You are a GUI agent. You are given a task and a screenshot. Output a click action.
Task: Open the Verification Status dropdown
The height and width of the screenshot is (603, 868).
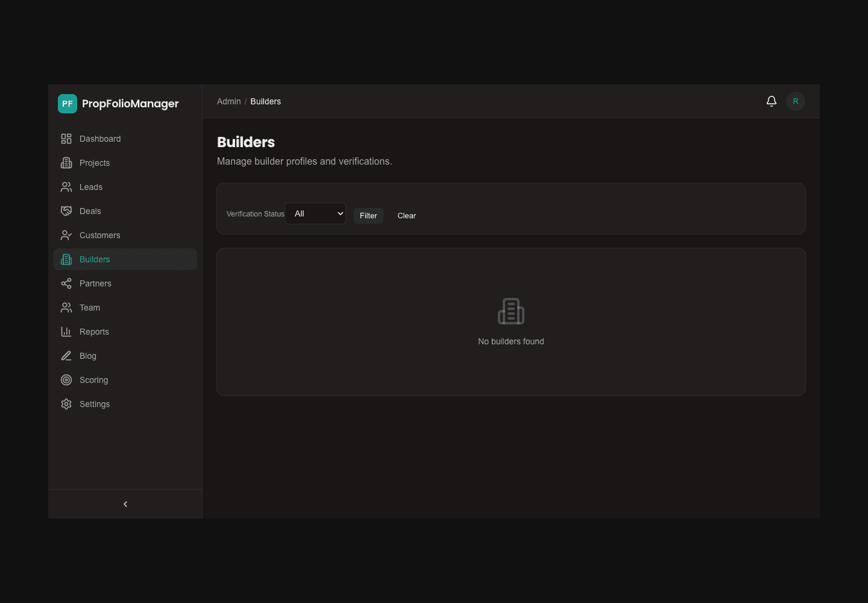tap(315, 213)
